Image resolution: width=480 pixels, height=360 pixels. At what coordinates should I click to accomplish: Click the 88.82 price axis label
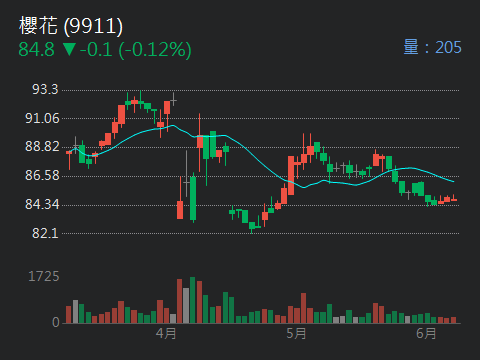click(x=42, y=147)
